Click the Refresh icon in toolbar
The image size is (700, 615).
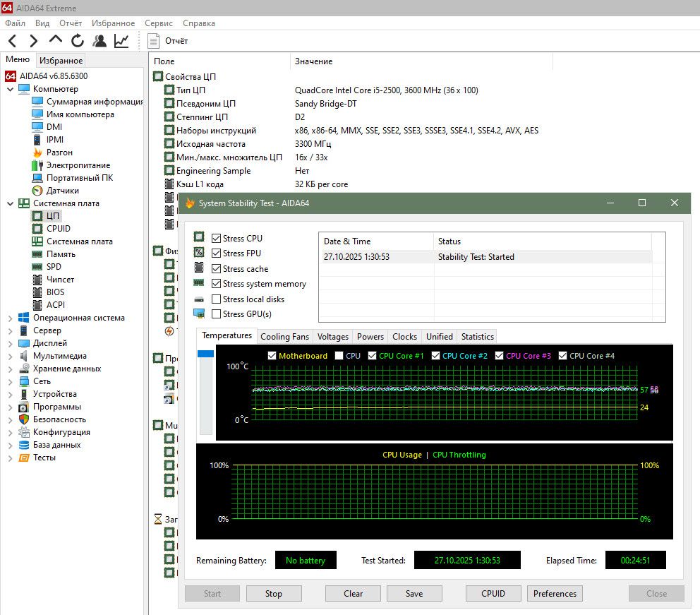pyautogui.click(x=78, y=41)
